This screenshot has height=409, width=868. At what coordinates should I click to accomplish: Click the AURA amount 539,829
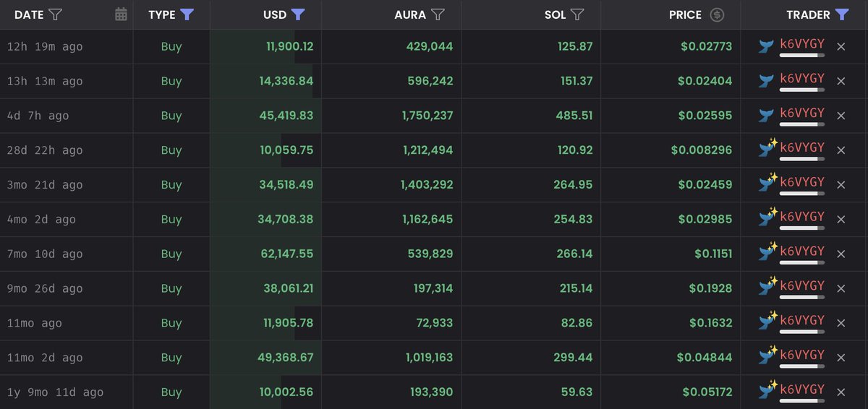(430, 254)
